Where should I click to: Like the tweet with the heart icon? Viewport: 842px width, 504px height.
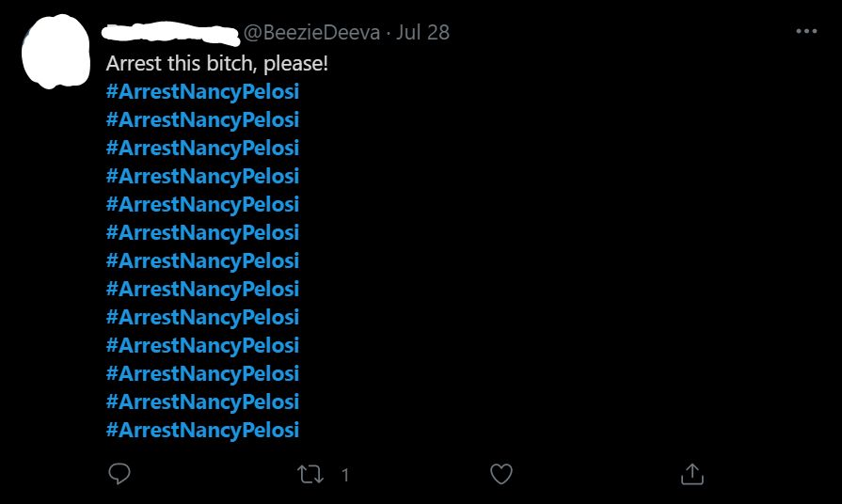pyautogui.click(x=501, y=475)
